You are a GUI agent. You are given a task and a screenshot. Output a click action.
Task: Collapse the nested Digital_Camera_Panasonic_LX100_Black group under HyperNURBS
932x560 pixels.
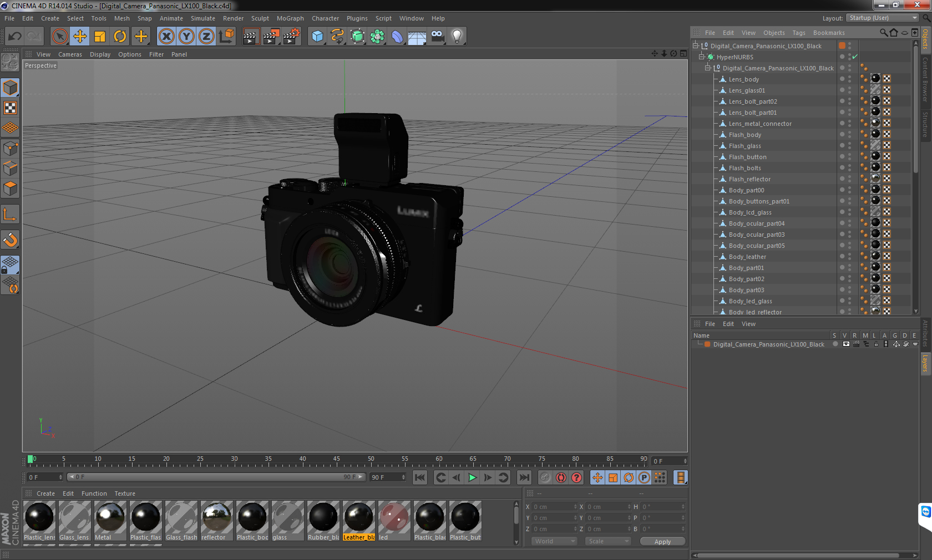pos(707,68)
